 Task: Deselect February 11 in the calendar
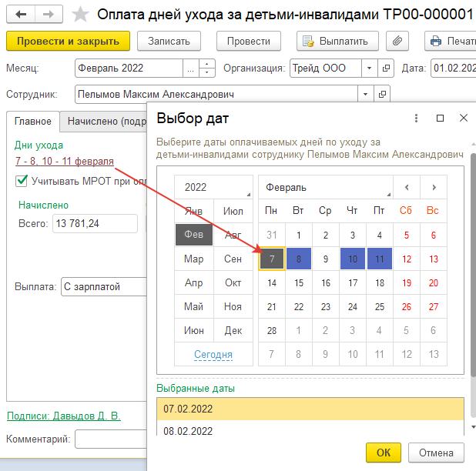[380, 259]
